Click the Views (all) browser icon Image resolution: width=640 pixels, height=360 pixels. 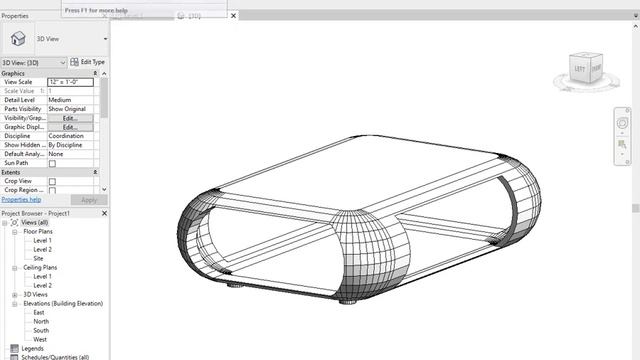click(14, 222)
